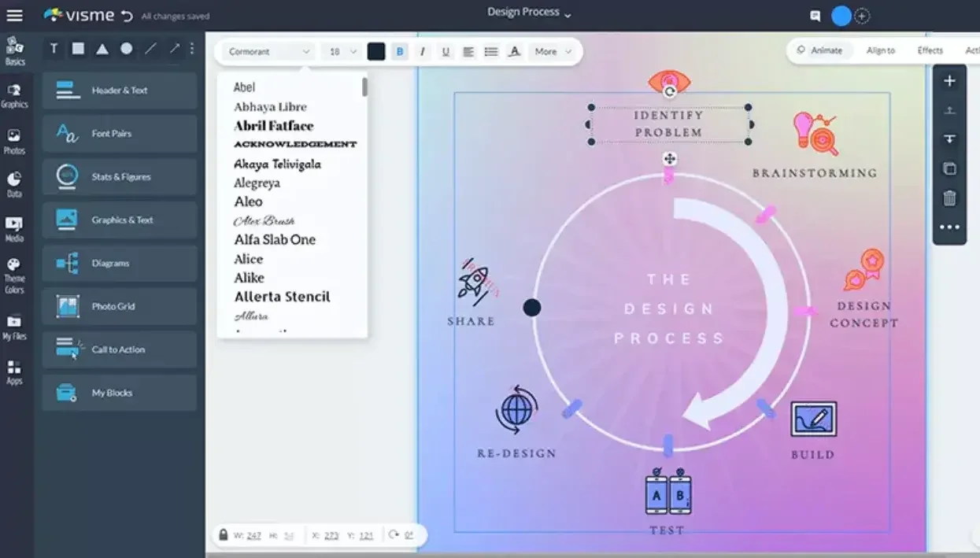Open the Graphics sidebar panel

point(14,95)
